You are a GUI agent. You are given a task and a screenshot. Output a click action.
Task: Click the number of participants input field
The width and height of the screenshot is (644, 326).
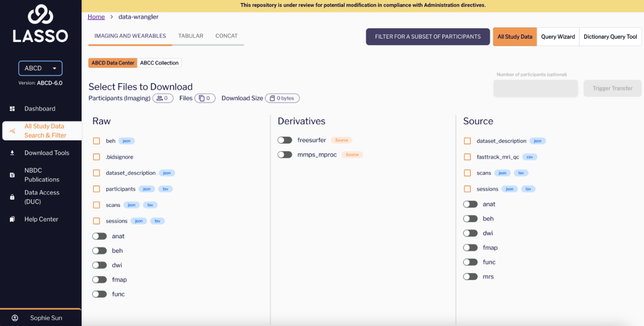pyautogui.click(x=536, y=88)
